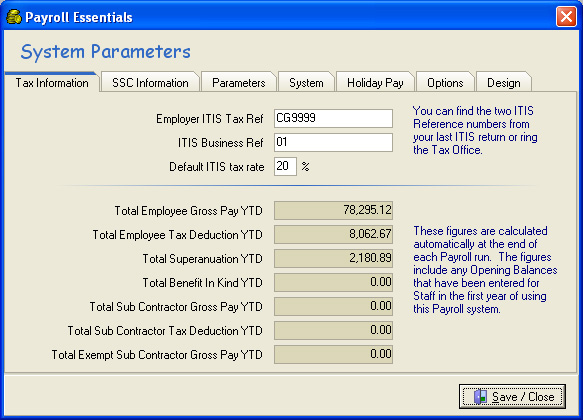Switch to the Options tab

click(445, 83)
